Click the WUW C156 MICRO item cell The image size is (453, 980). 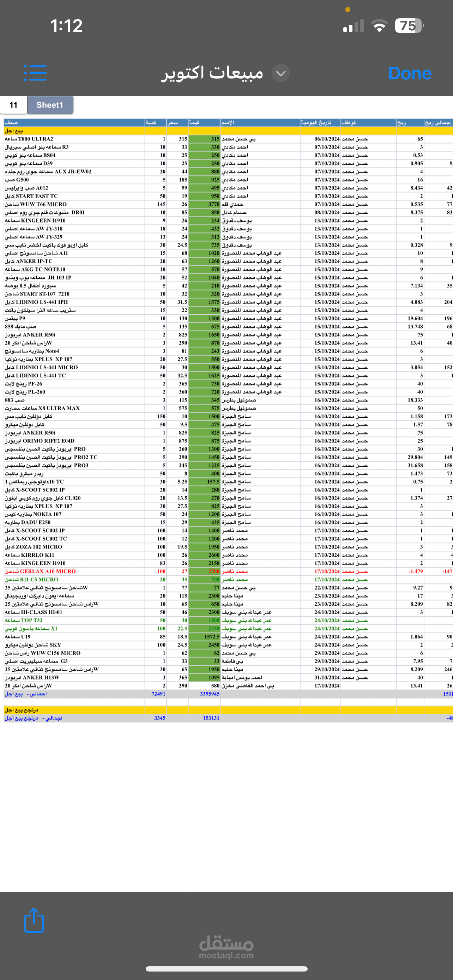point(74,653)
